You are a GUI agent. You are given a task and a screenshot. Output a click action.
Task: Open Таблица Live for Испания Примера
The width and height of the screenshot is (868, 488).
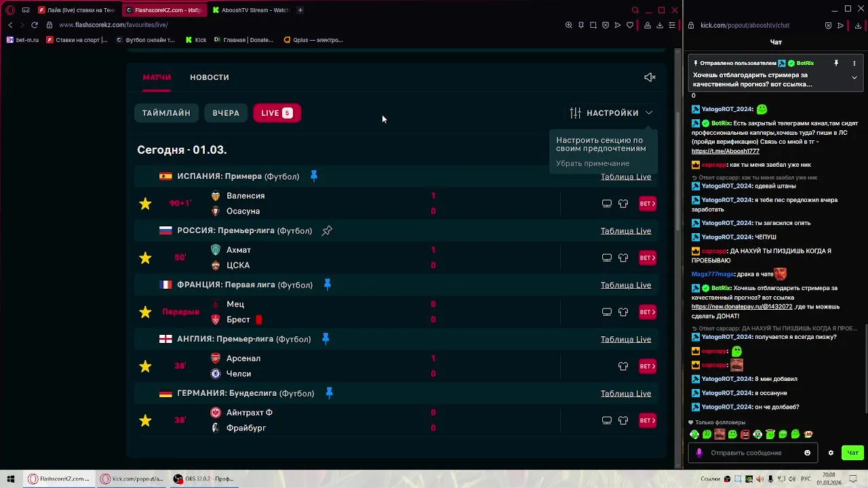click(x=626, y=177)
